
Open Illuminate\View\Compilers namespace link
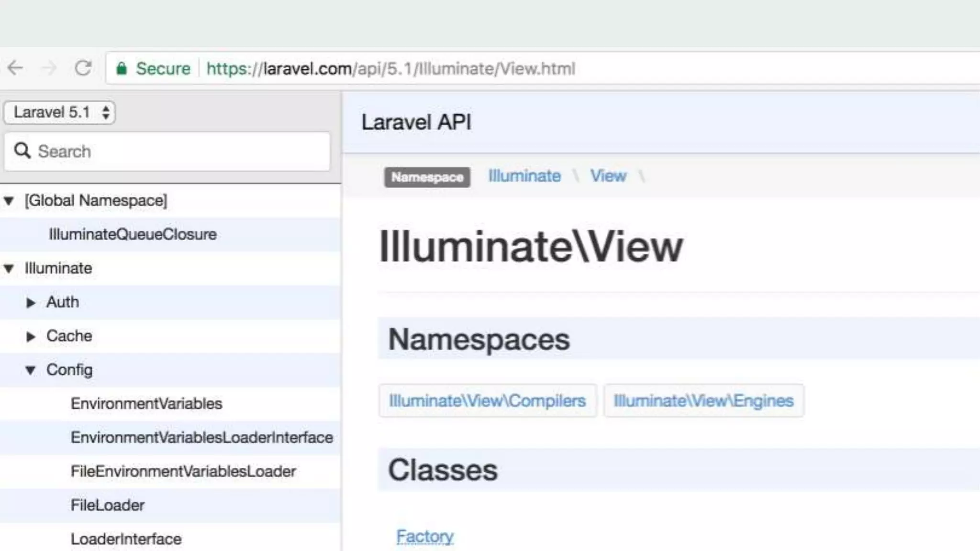(487, 401)
